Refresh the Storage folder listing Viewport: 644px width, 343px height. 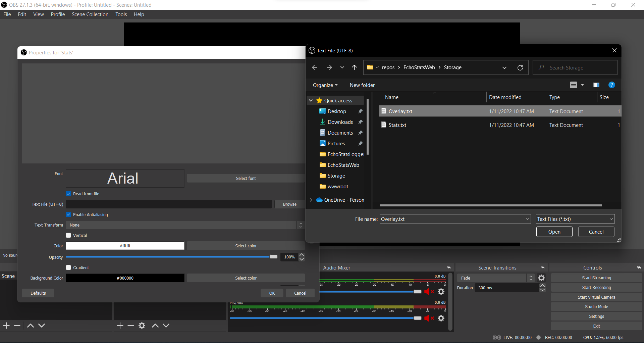click(520, 67)
